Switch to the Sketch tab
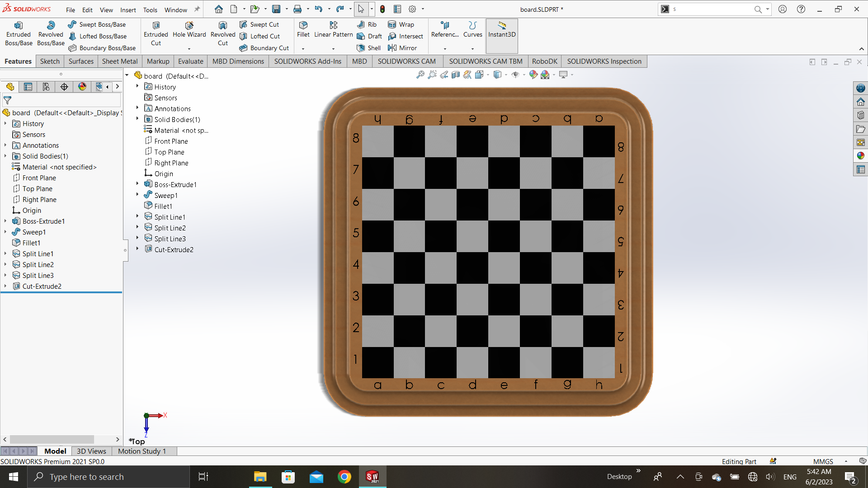This screenshot has width=868, height=488. tap(50, 61)
